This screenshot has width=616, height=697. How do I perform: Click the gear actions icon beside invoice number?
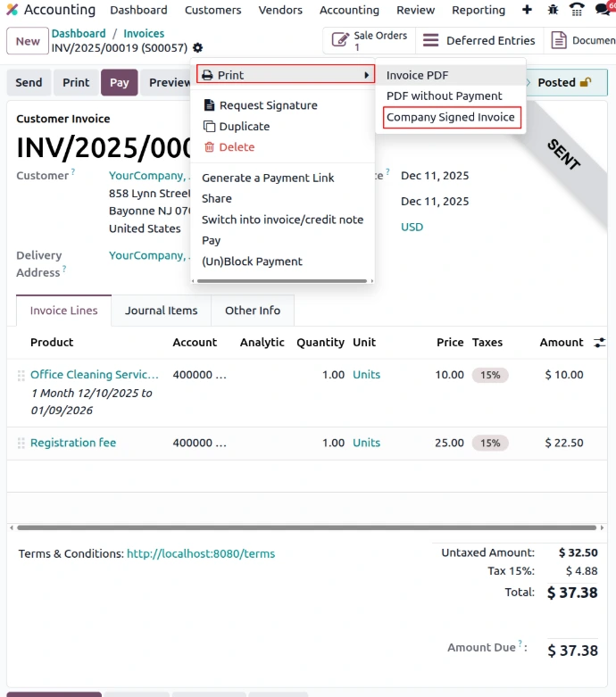(197, 47)
